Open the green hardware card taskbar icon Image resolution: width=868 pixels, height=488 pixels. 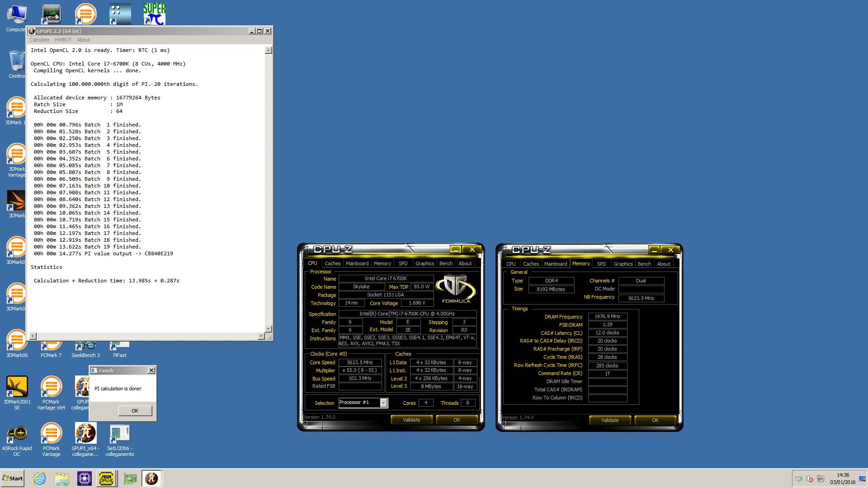[x=130, y=479]
